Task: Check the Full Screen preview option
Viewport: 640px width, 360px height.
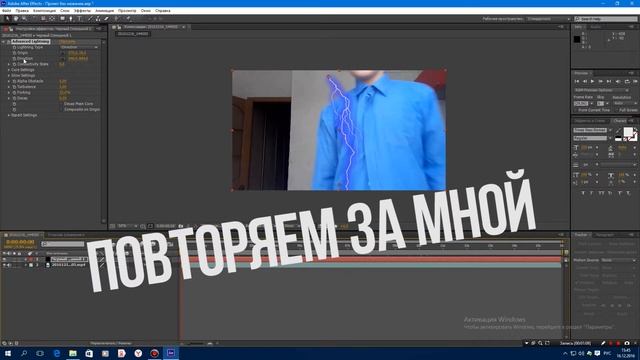Action: tap(616, 110)
